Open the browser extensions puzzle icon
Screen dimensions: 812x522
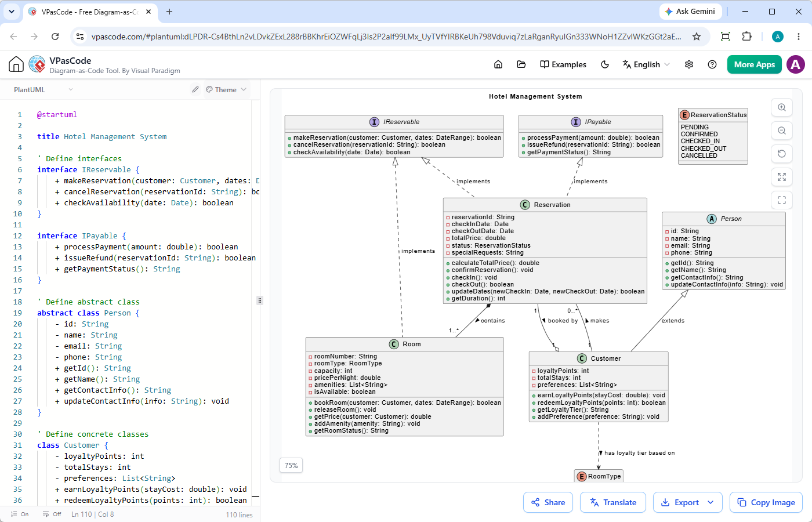tap(747, 37)
